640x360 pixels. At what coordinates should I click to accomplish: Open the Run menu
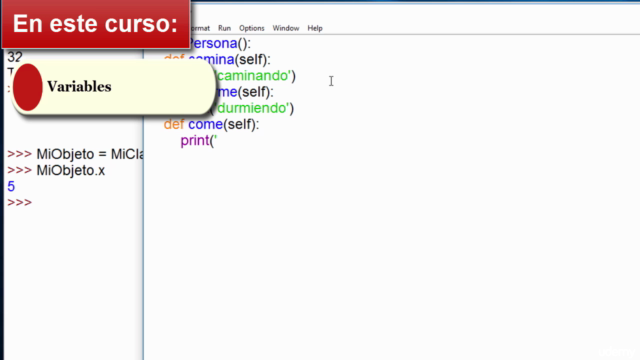[x=224, y=28]
